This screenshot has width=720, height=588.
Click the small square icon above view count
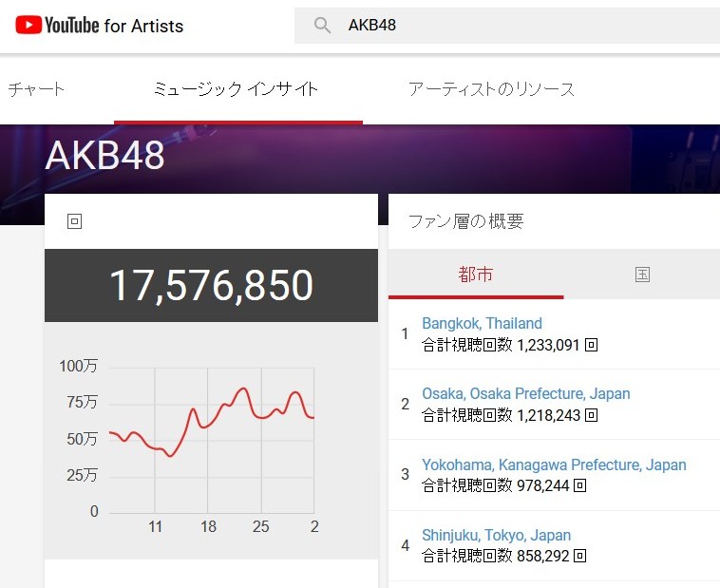click(x=75, y=221)
